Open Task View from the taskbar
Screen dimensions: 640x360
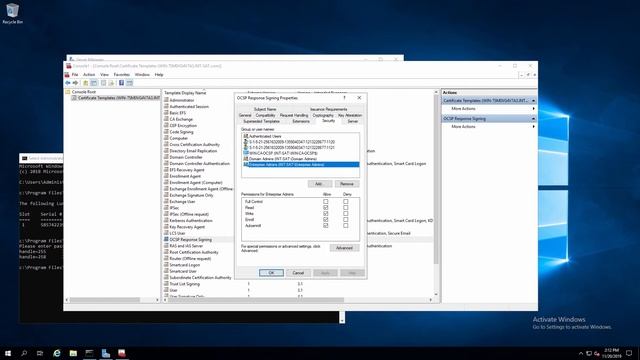tap(40, 353)
